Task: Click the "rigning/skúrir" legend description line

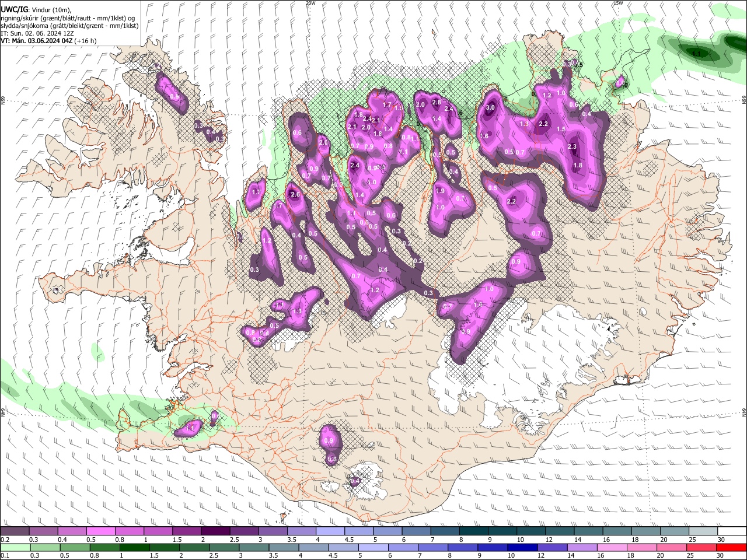Action: tap(68, 17)
